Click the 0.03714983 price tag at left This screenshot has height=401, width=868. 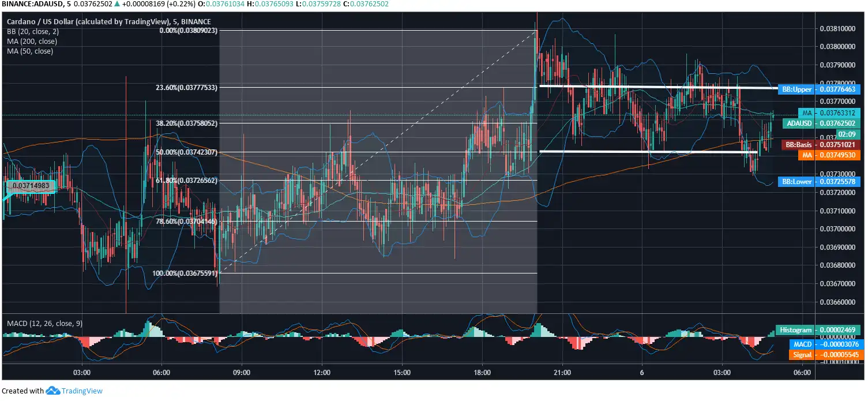32,186
